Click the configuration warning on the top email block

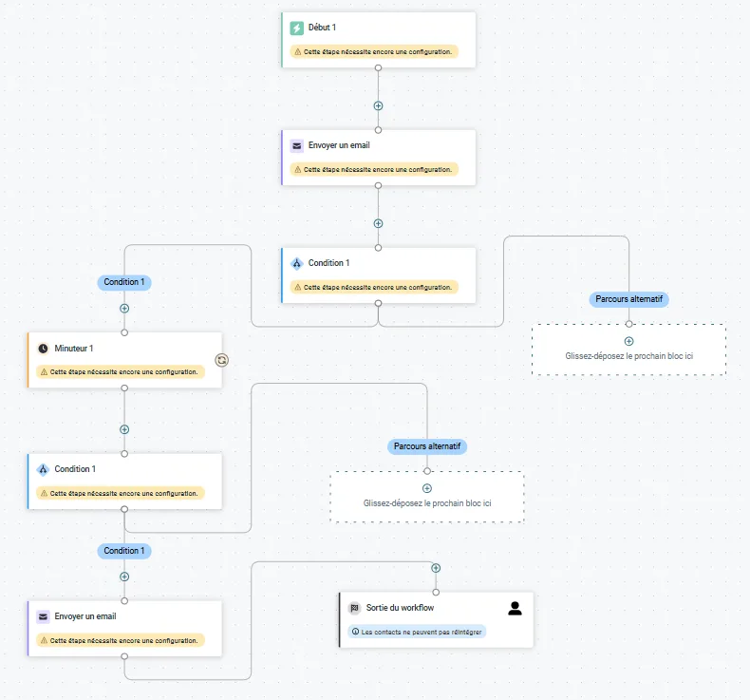coord(374,169)
